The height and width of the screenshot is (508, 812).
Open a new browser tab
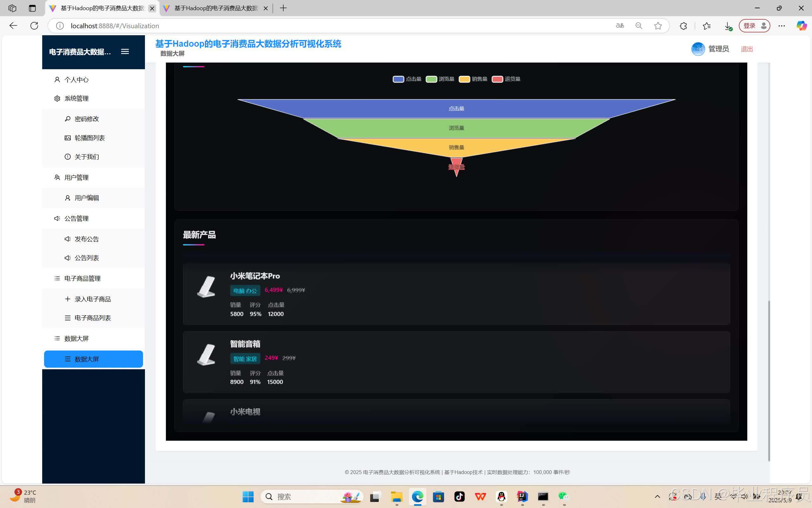(x=283, y=8)
